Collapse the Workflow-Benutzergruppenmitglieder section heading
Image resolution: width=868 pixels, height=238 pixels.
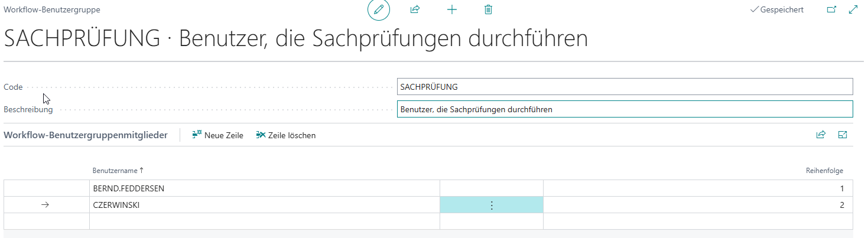[x=86, y=135]
